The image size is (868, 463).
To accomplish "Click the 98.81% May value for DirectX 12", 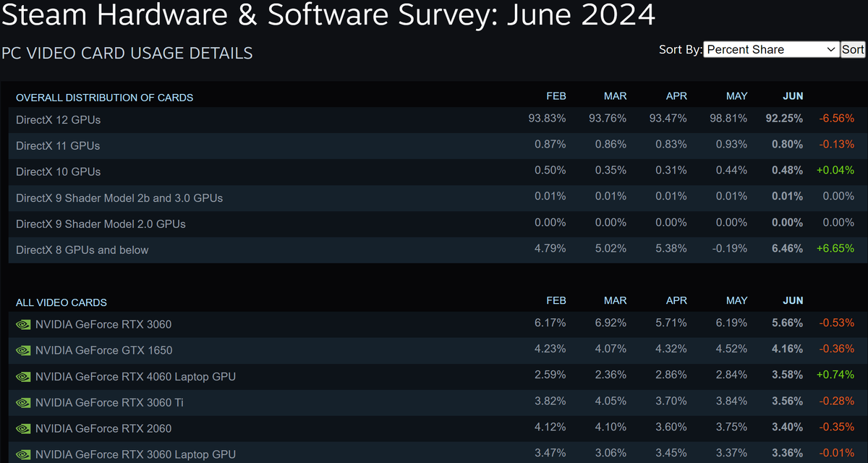I will pos(728,119).
